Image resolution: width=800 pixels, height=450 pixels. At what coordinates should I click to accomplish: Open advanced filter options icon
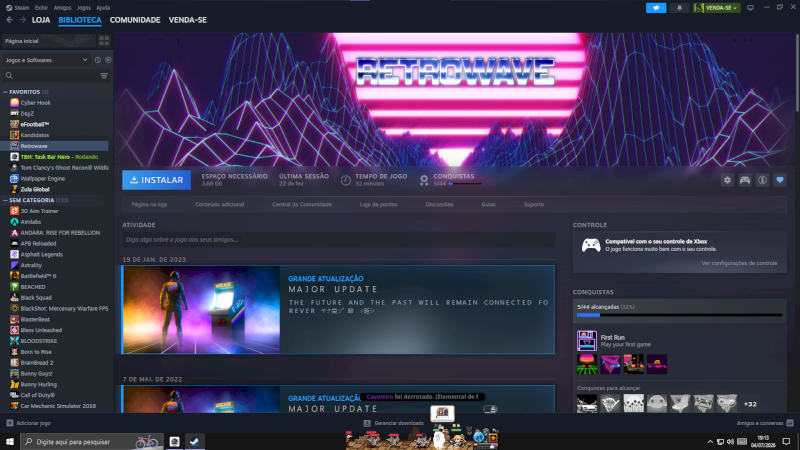(104, 76)
